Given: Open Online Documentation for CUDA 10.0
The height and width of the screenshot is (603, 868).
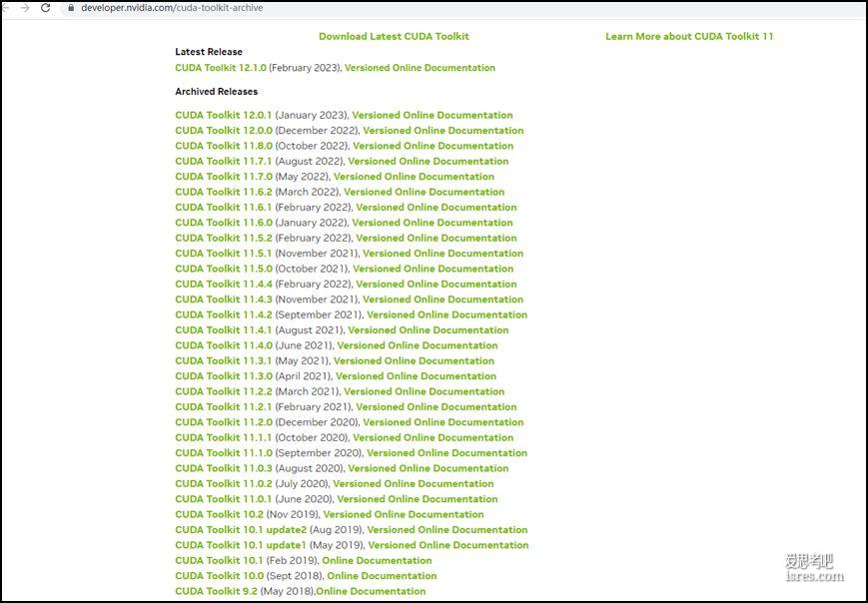Looking at the screenshot, I should coord(382,576).
